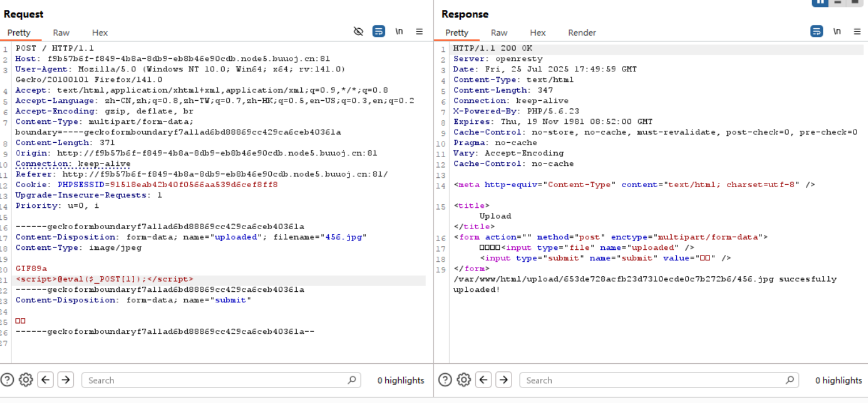The height and width of the screenshot is (403, 868).
Task: Click the 'POST / HTTP/1.1' request line
Action: tap(55, 48)
